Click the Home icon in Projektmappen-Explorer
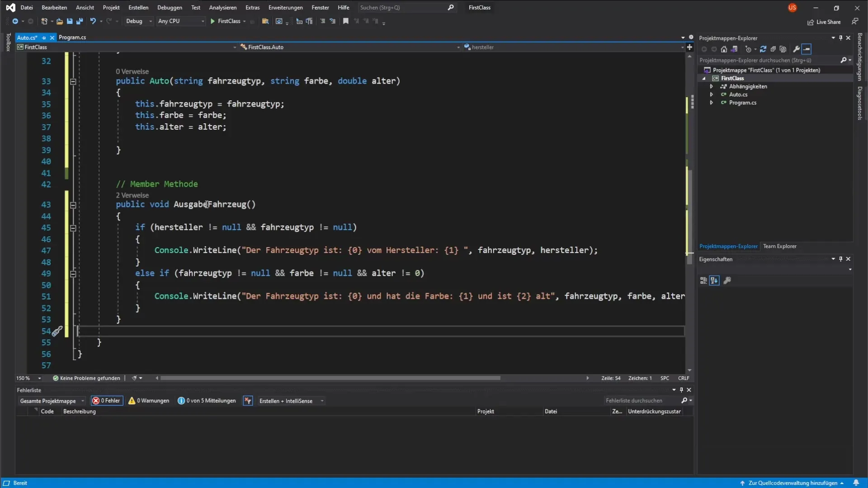Screen dimensions: 868x488 click(x=724, y=49)
